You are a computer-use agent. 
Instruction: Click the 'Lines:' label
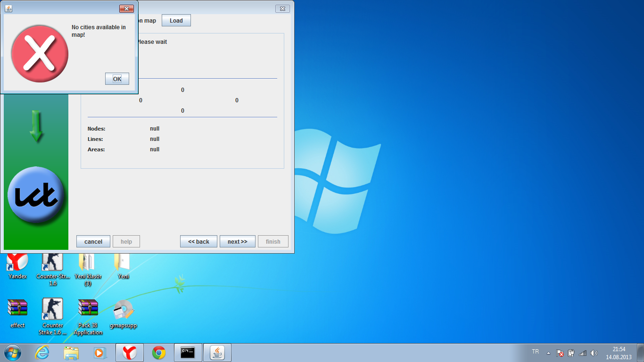tap(95, 139)
